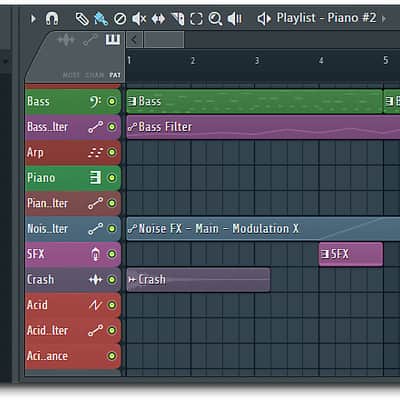
Task: Click automation icon on Bass..lter track
Action: [x=95, y=127]
